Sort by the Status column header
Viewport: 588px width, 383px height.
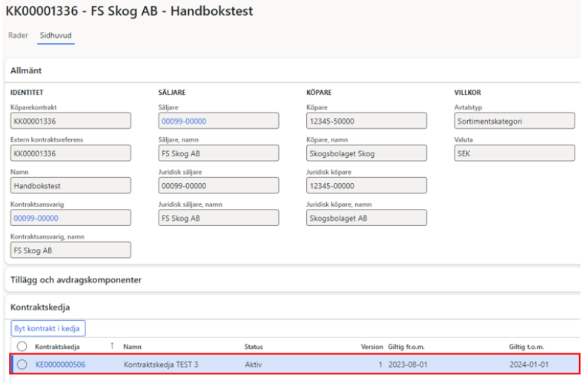coord(254,347)
